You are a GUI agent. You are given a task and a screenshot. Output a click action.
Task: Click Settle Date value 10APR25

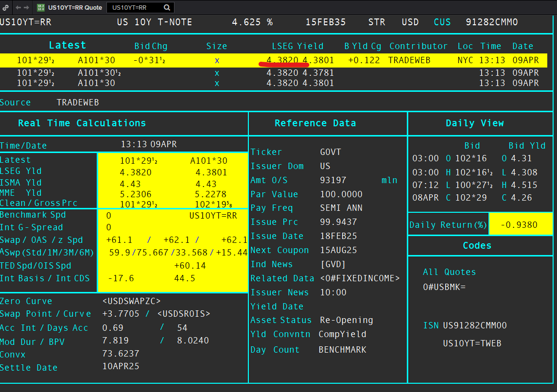point(121,366)
